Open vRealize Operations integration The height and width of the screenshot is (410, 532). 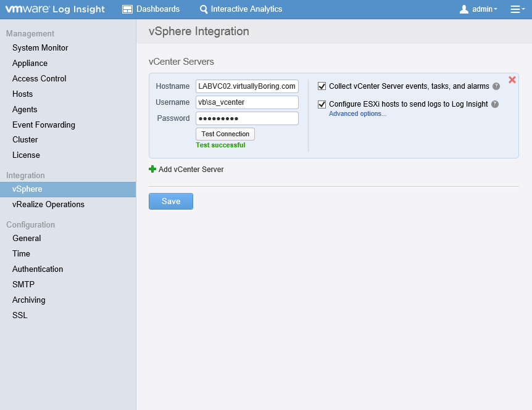(48, 204)
